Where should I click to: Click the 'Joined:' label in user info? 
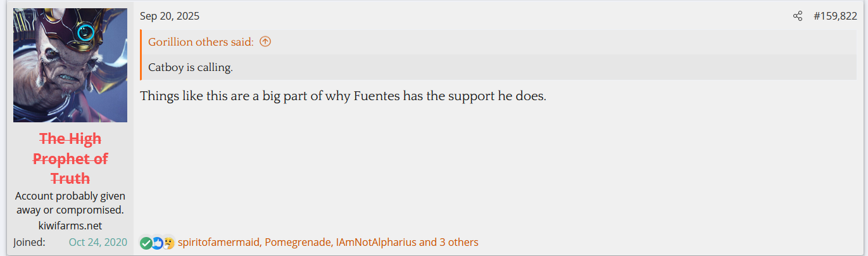(x=29, y=242)
